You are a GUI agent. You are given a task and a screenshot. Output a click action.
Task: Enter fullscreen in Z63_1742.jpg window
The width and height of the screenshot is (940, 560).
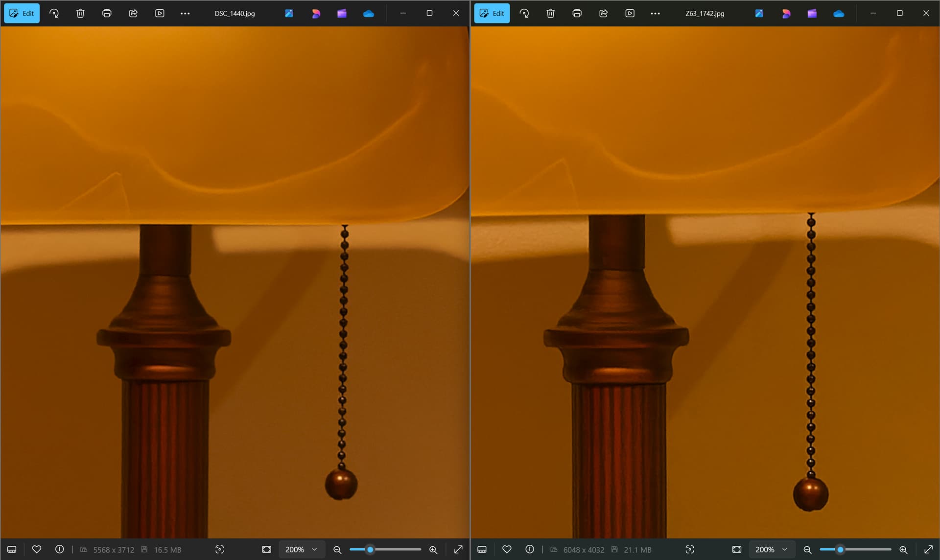click(x=928, y=549)
